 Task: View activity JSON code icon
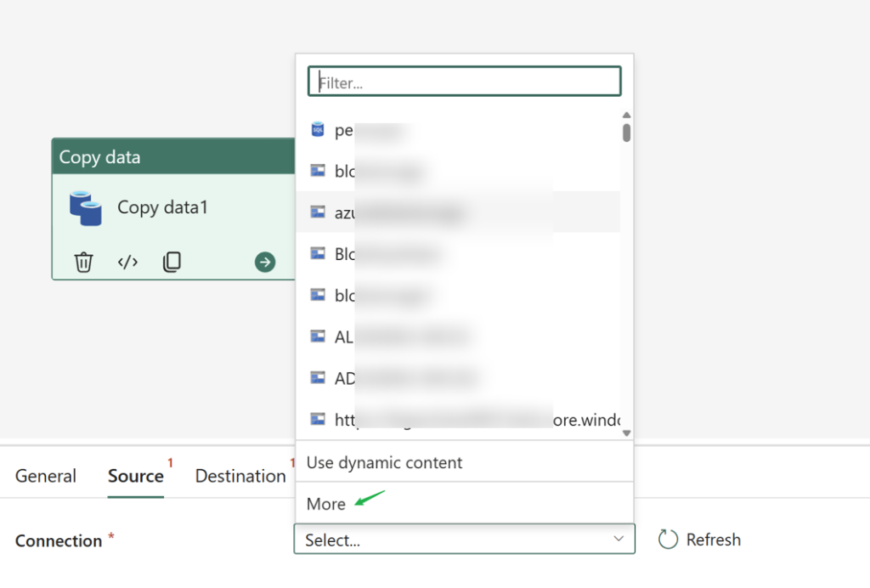click(127, 262)
